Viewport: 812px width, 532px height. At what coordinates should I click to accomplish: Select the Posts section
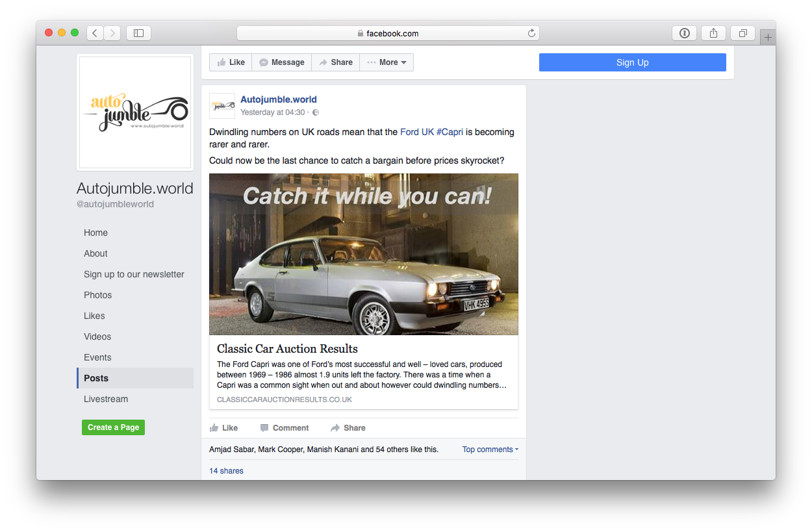point(135,378)
